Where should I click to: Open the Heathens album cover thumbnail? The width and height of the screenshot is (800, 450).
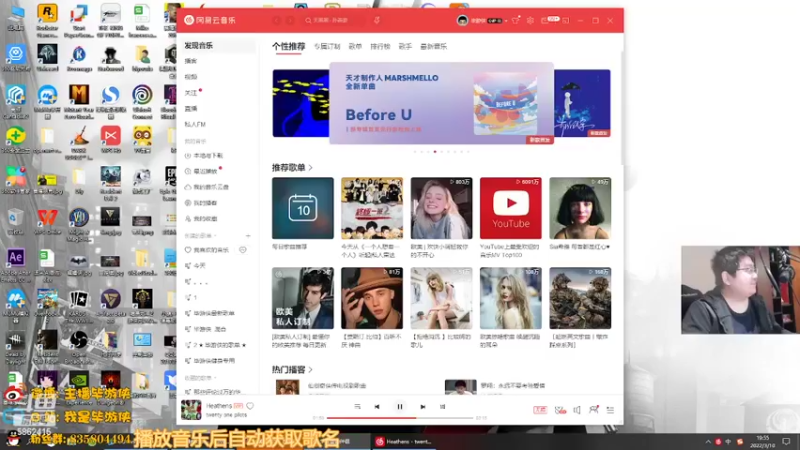click(191, 410)
